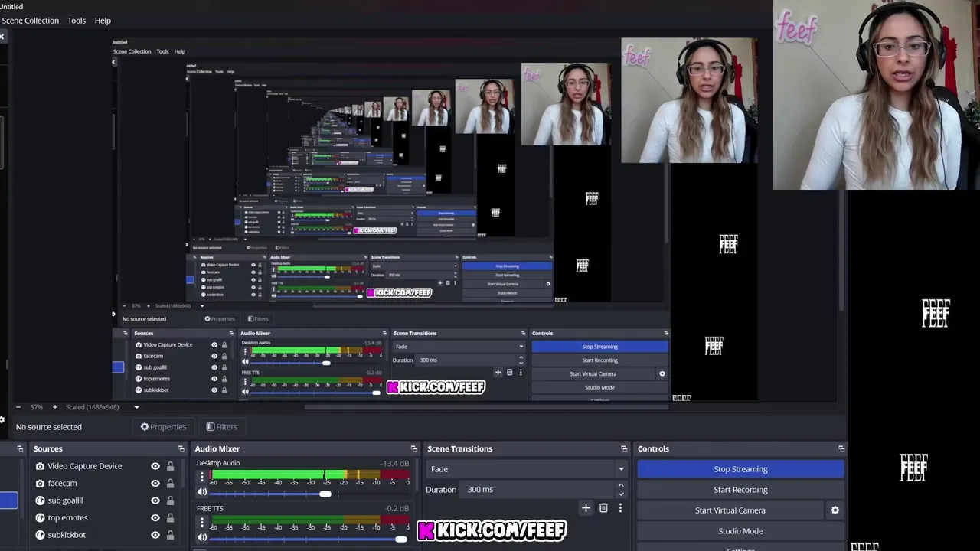Screen dimensions: 980x551
Task: Click the sub goallll browser globe icon
Action: 40,500
